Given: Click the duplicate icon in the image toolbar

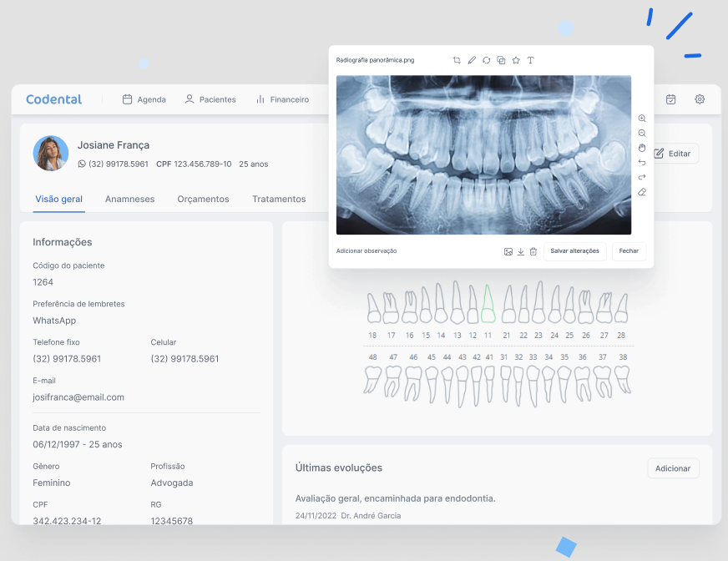Looking at the screenshot, I should pyautogui.click(x=501, y=60).
